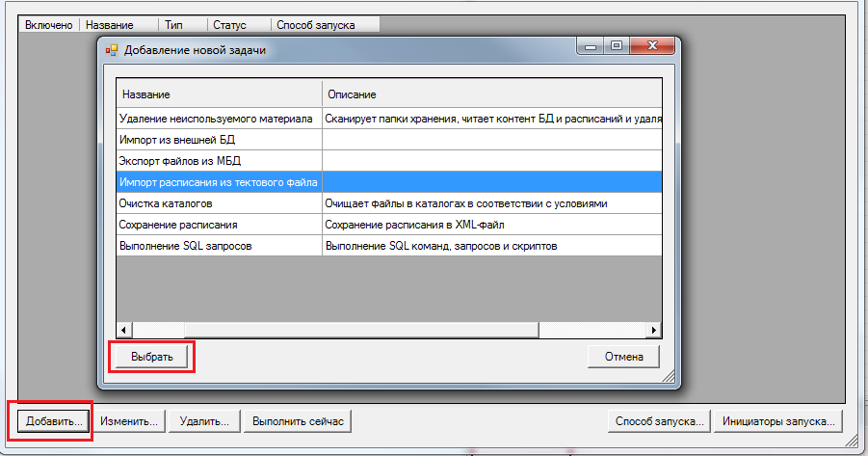Click the Удалить... button
Viewport: 868px width, 456px height.
203,421
